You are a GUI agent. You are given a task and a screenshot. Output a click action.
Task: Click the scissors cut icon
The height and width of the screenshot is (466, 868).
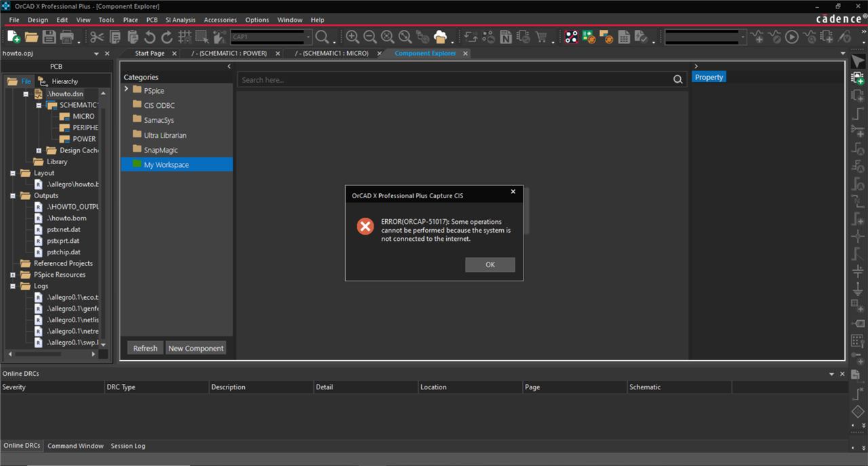tap(97, 37)
